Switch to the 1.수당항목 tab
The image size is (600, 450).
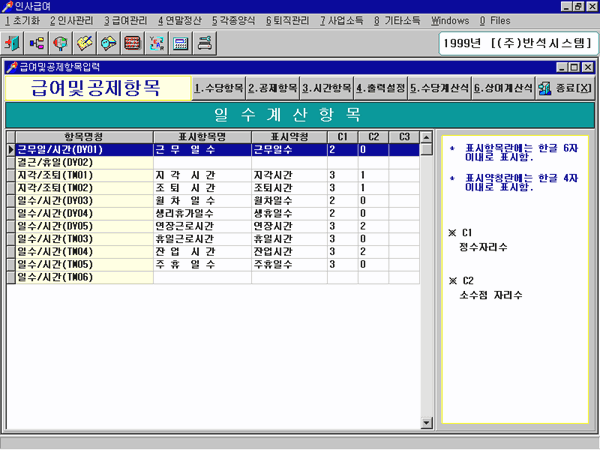(218, 88)
